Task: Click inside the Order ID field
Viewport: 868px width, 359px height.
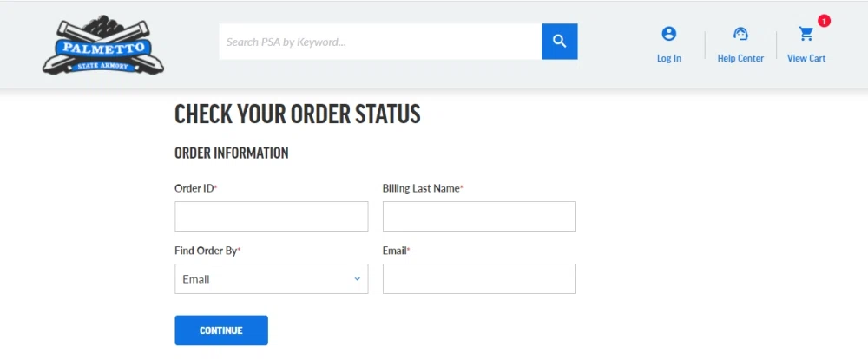Action: click(271, 216)
